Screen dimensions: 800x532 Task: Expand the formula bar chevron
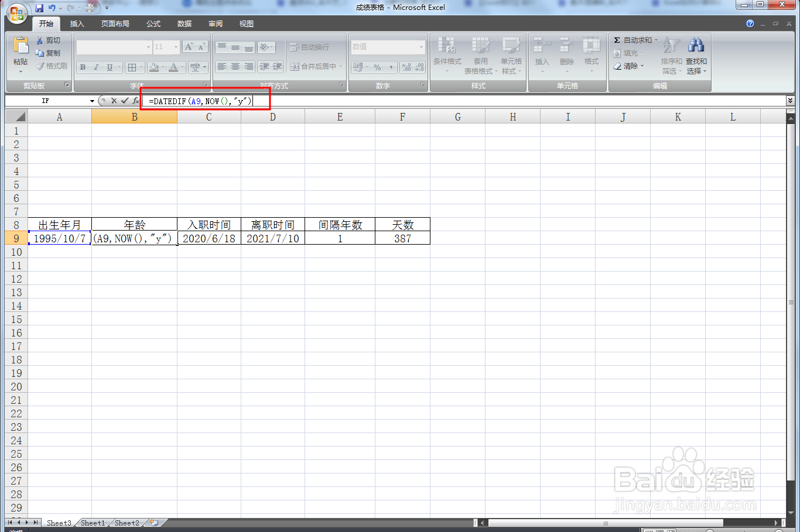click(790, 101)
